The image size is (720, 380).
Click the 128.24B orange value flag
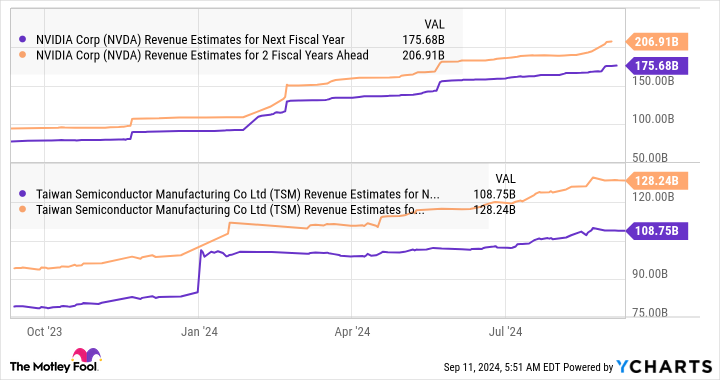pyautogui.click(x=657, y=181)
